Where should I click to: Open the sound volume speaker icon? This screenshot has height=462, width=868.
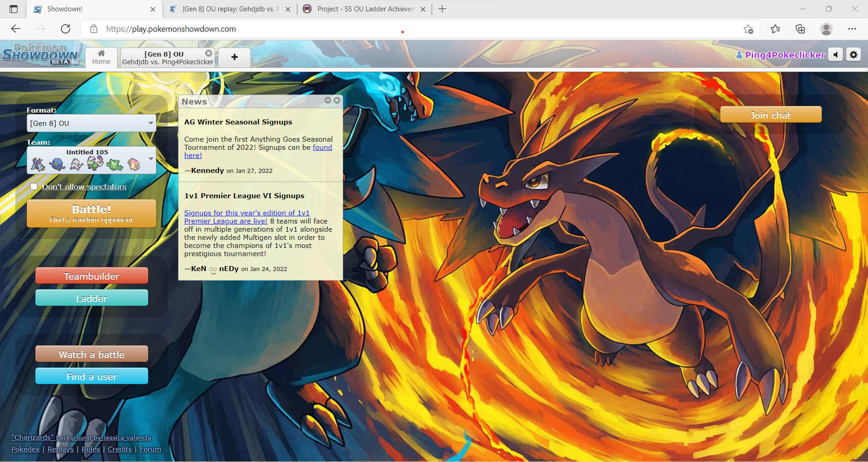point(835,55)
